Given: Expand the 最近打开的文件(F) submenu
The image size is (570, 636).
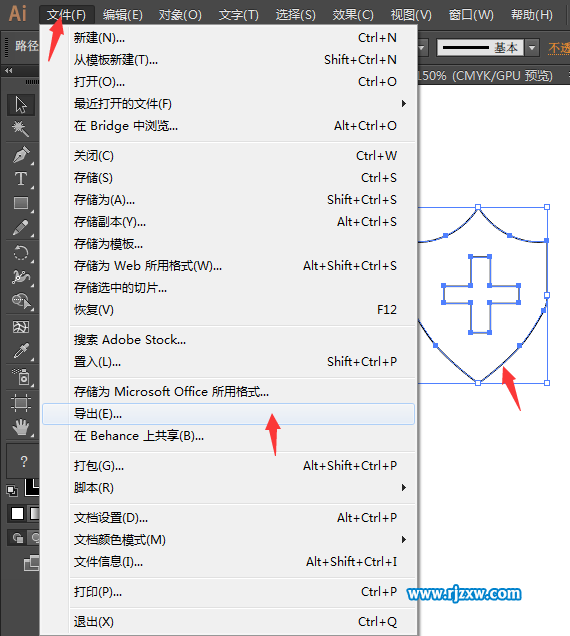Looking at the screenshot, I should 229,104.
